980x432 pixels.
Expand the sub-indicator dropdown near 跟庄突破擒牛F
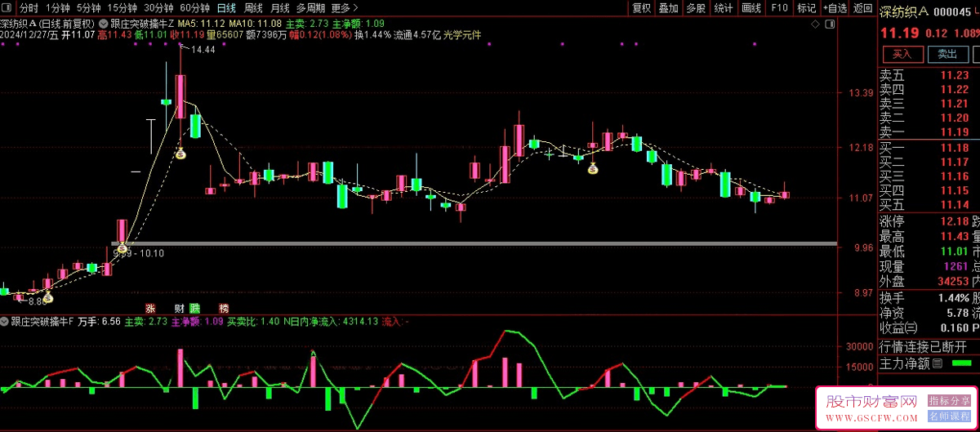(5, 322)
